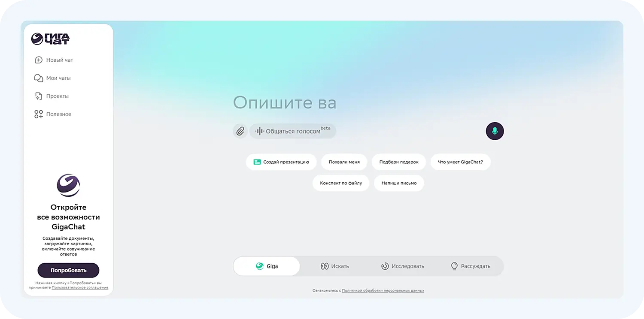This screenshot has width=644, height=319.
Task: Open the Исследовать tab
Action: [403, 266]
